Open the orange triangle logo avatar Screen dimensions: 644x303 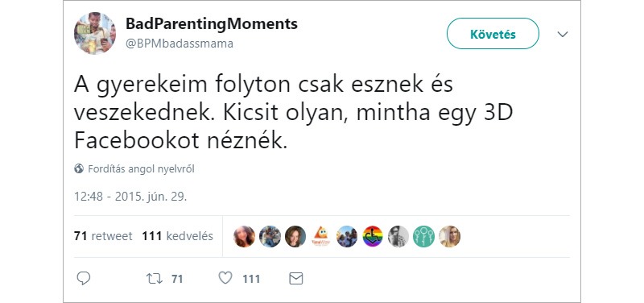point(320,236)
